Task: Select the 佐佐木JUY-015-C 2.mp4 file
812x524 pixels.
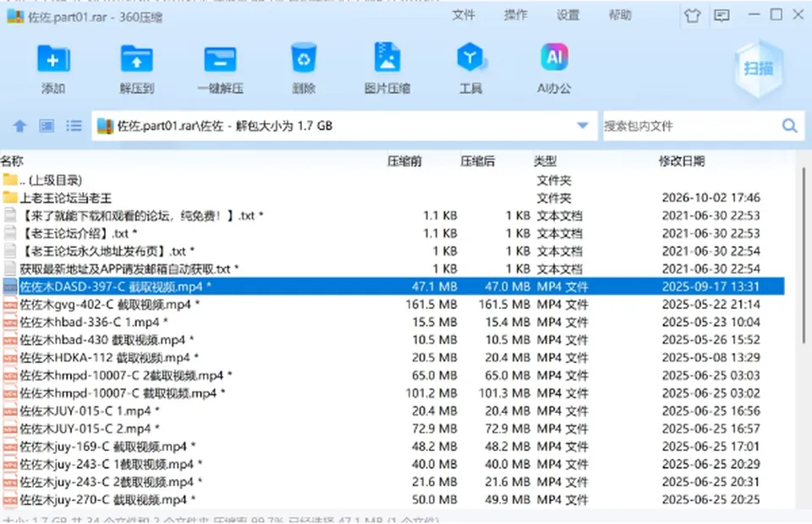Action: tap(89, 428)
